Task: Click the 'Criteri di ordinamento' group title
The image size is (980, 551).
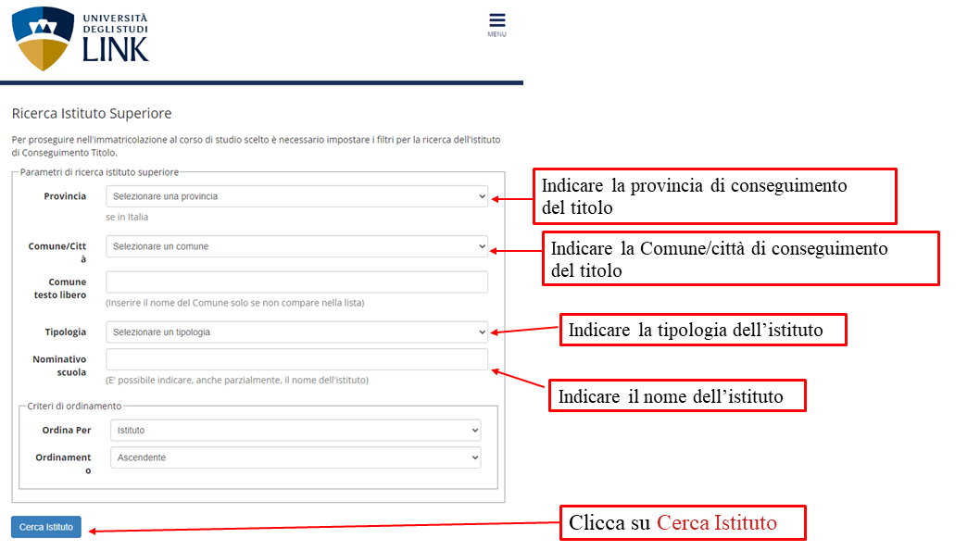Action: coord(74,406)
